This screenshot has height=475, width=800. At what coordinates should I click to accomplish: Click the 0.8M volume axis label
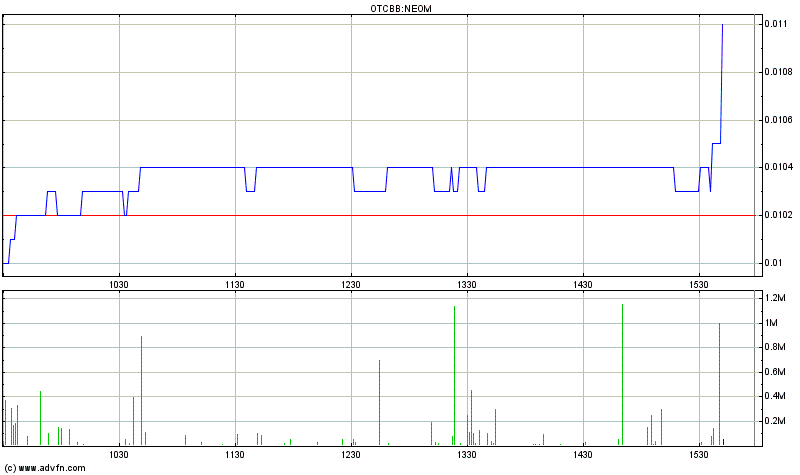(775, 347)
